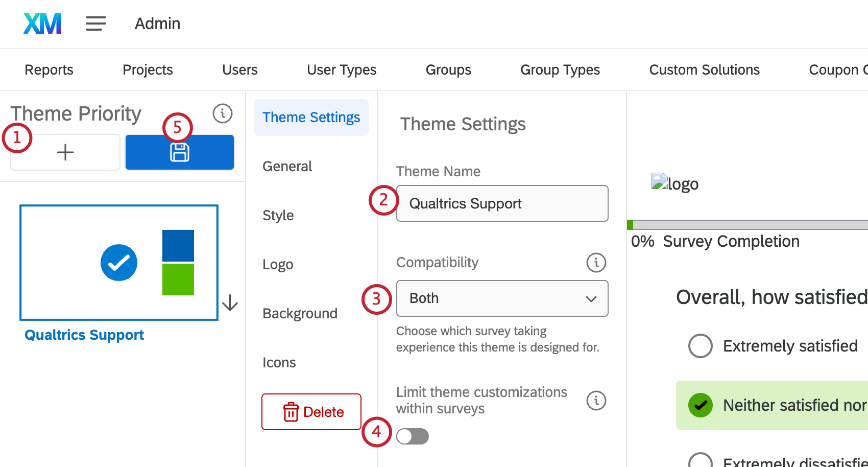Select Theme Settings in the side menu

point(311,118)
